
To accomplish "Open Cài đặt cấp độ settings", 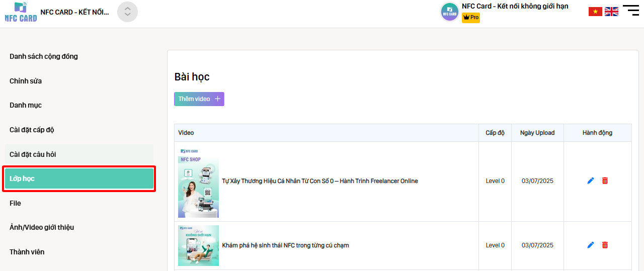I will [x=32, y=130].
